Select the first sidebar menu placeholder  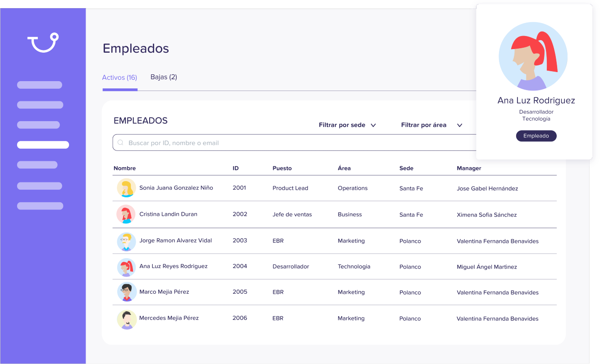pos(40,85)
